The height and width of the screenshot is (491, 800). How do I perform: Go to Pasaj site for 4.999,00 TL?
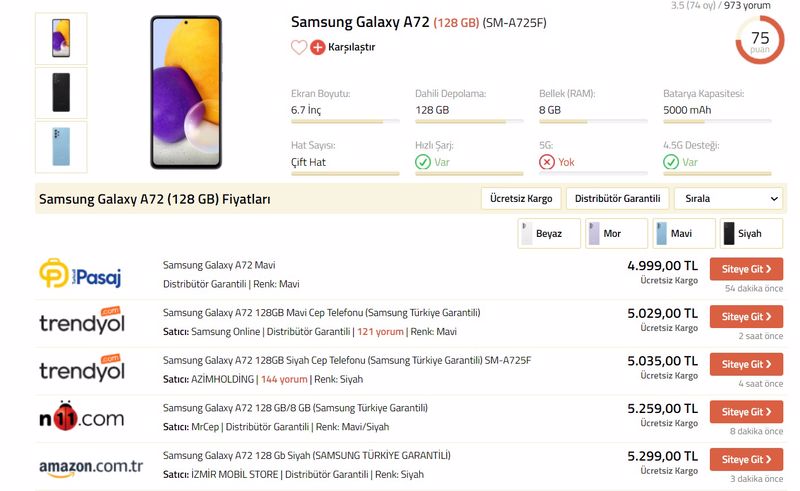(746, 269)
